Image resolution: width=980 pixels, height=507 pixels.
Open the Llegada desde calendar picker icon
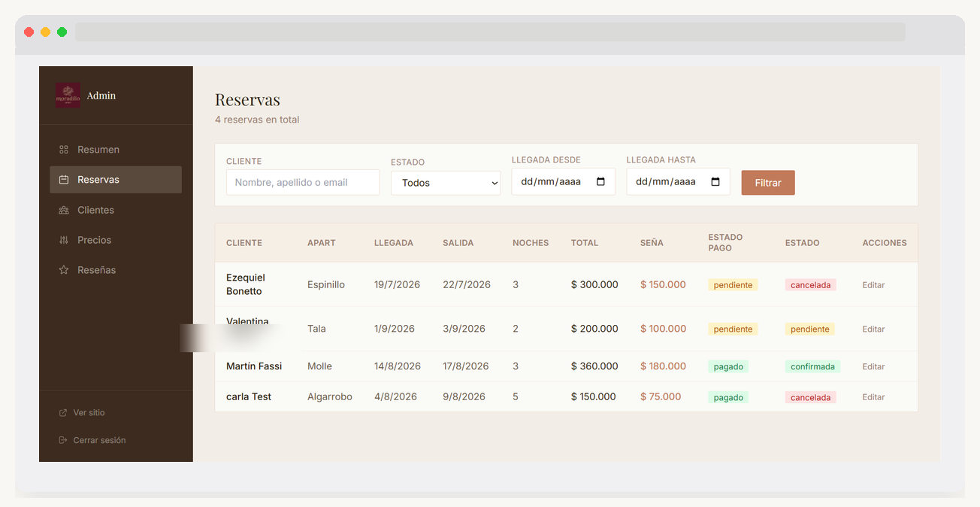(600, 182)
